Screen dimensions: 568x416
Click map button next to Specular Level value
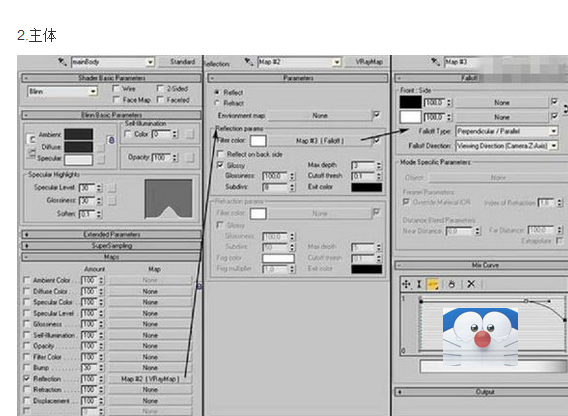[x=112, y=187]
